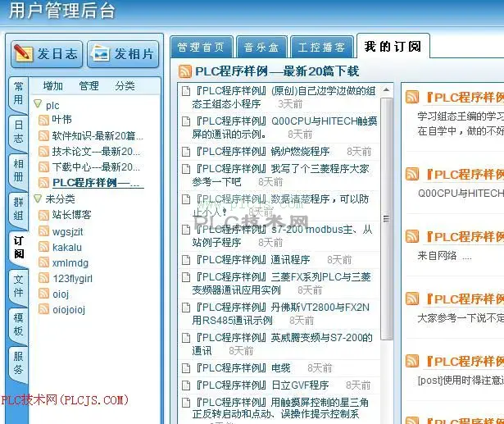This screenshot has width=504, height=424.
Task: Open article Q00CPU与HITECH触摸屏的通讯的示例
Action: coord(284,127)
